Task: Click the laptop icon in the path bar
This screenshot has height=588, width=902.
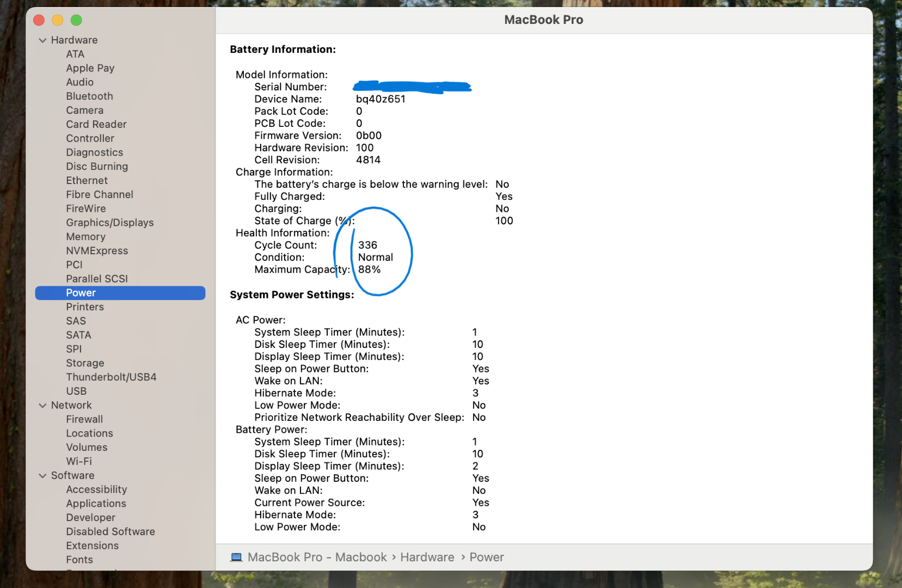Action: tap(236, 557)
